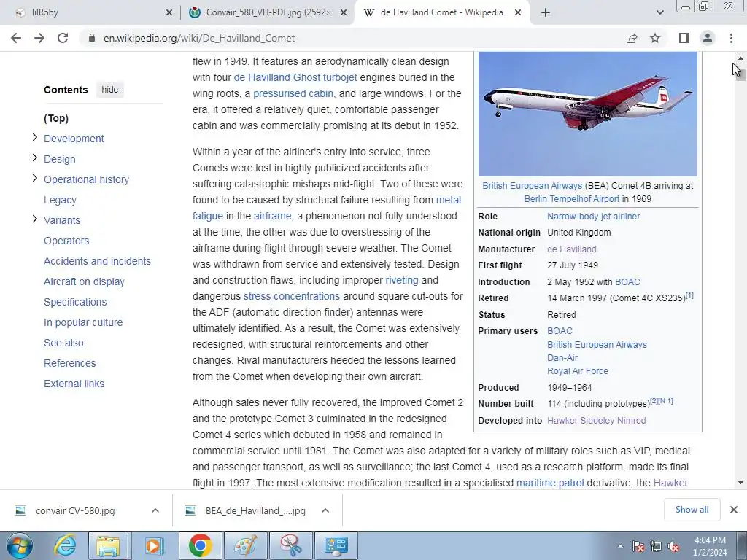Open the Hawker Siddeley Nimrod infobox link
The width and height of the screenshot is (747, 560).
(597, 421)
